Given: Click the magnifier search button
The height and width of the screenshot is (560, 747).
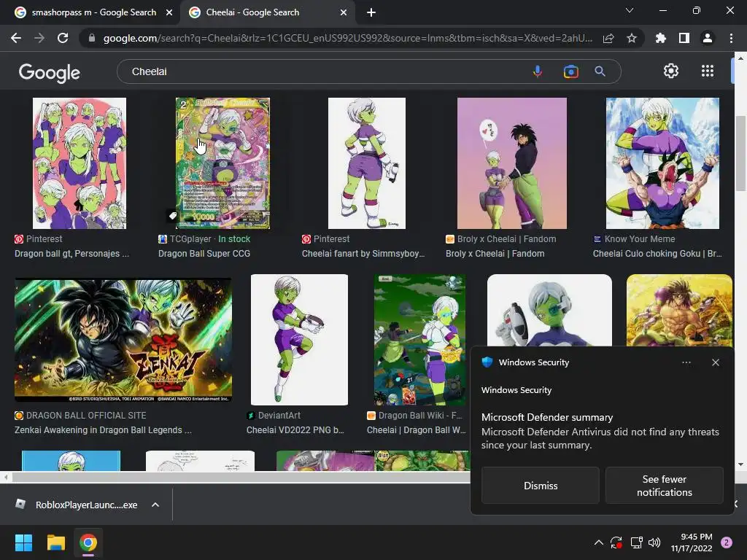Looking at the screenshot, I should (x=600, y=71).
